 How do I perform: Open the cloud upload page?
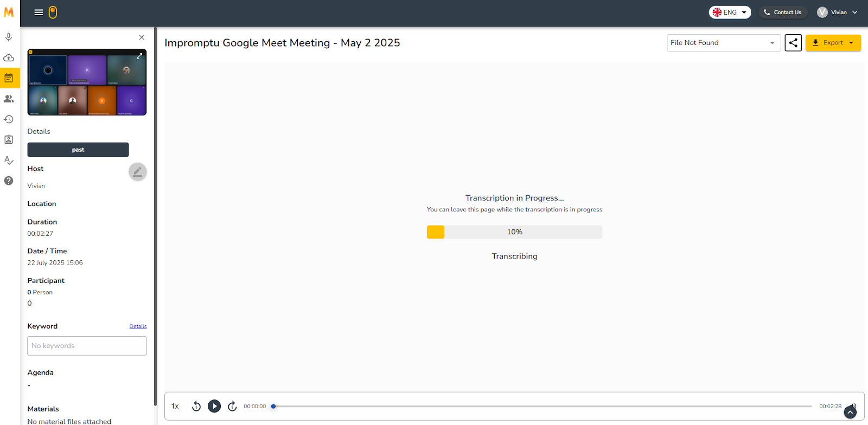(x=9, y=58)
